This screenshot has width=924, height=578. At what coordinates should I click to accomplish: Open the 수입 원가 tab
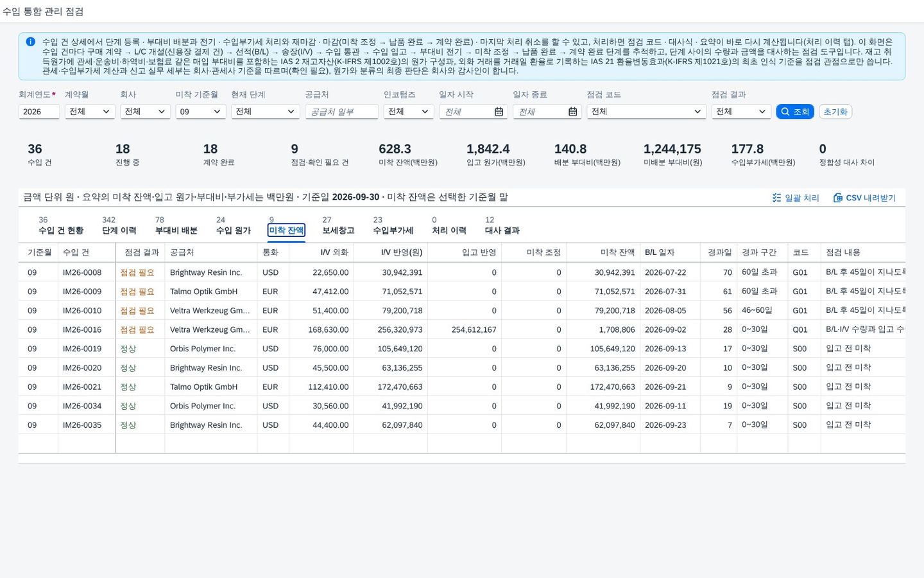(234, 231)
